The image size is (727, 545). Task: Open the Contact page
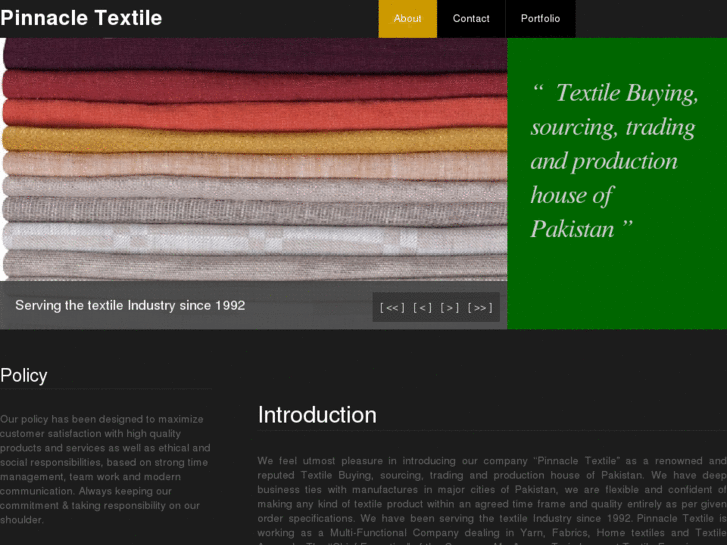pos(471,19)
